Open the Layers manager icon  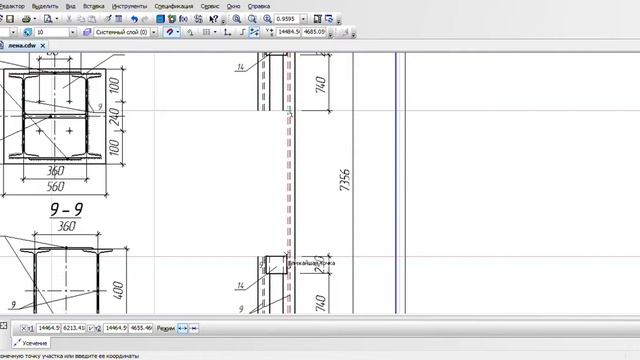[87, 32]
